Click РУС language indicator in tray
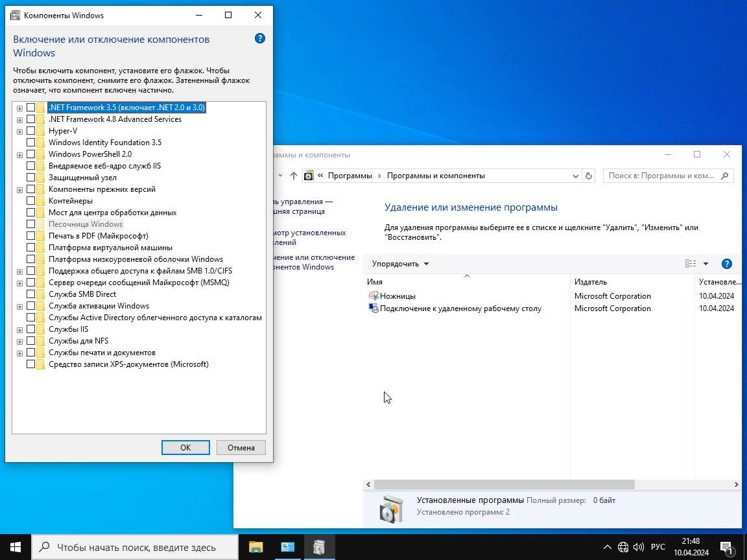Image resolution: width=747 pixels, height=560 pixels. (x=658, y=547)
